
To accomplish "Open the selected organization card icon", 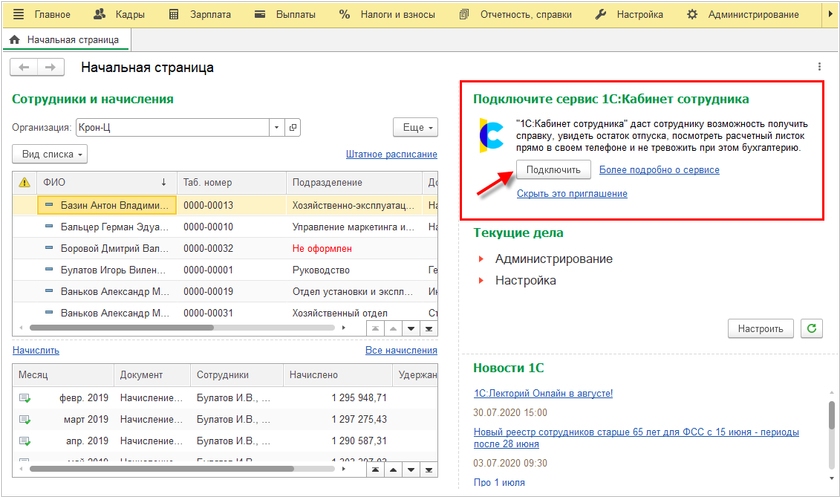I will tap(292, 127).
